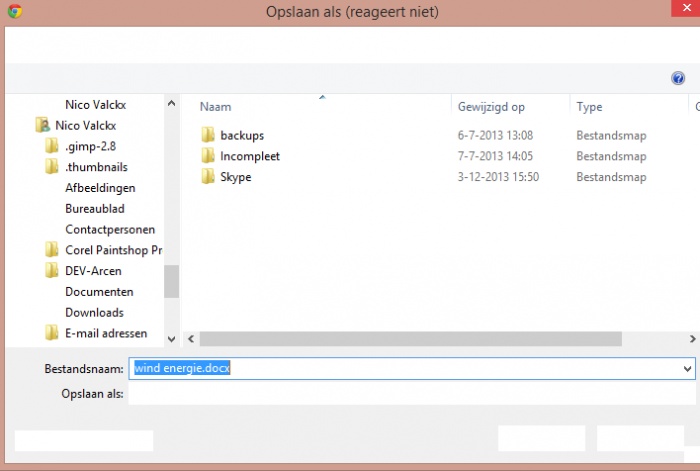Select DEV-Arcen in the navigation tree
Image resolution: width=700 pixels, height=471 pixels.
[93, 271]
